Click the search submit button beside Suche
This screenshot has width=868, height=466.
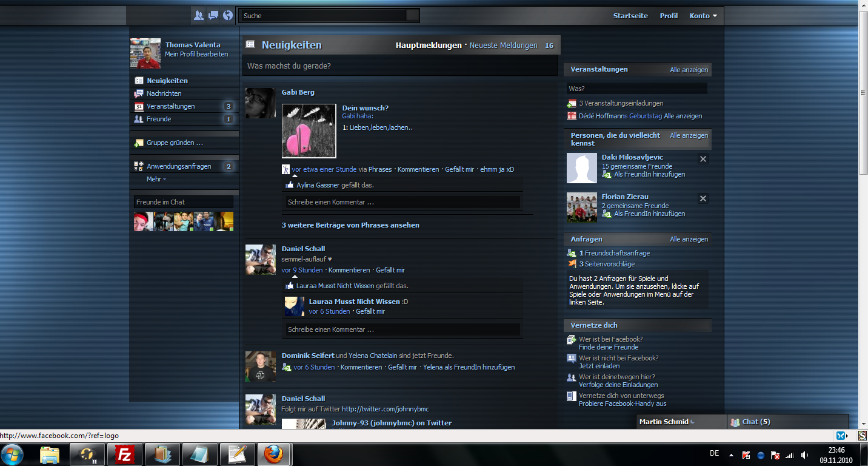click(x=413, y=16)
